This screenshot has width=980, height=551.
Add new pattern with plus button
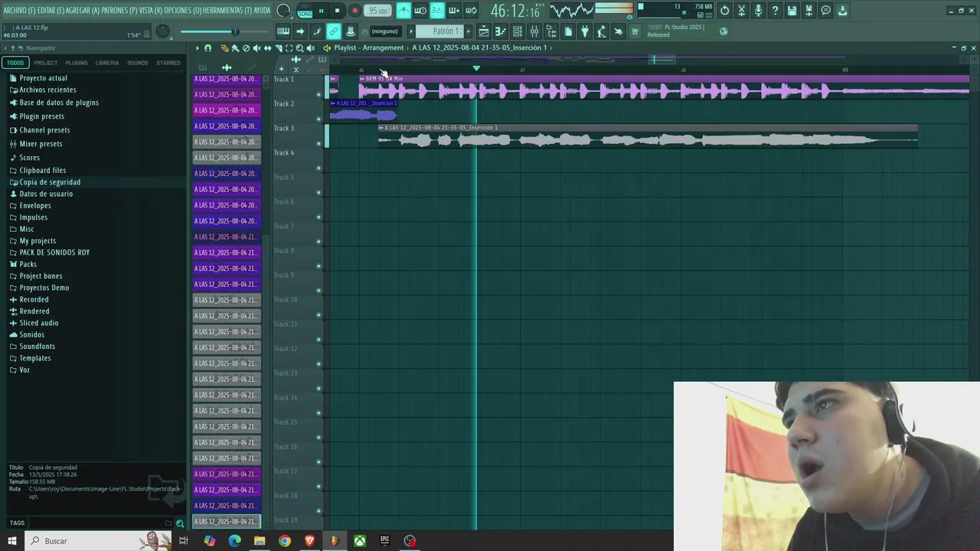pos(468,31)
